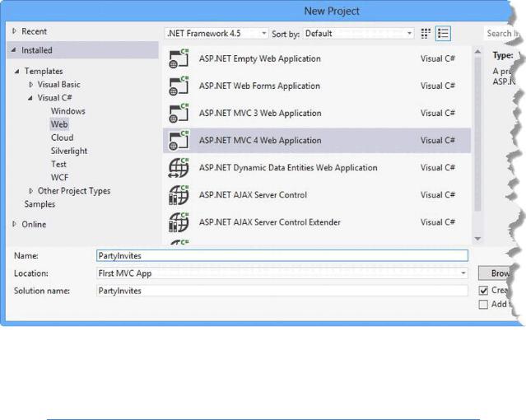Choose ASP.NET AJAX Server Control template
526x420 pixels.
[317, 194]
